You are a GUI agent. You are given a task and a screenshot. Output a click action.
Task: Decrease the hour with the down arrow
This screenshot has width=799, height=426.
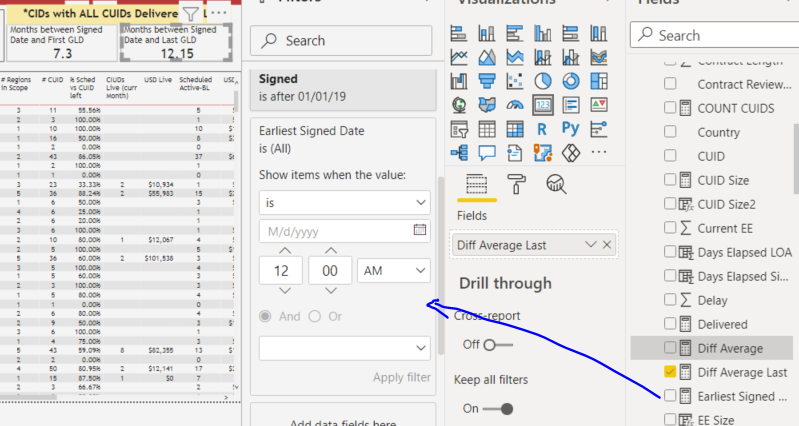(285, 291)
